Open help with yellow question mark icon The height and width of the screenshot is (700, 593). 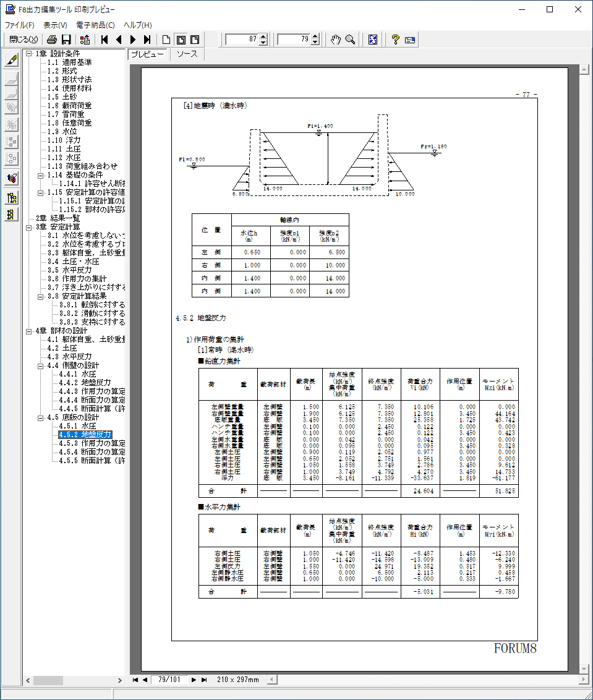point(395,40)
